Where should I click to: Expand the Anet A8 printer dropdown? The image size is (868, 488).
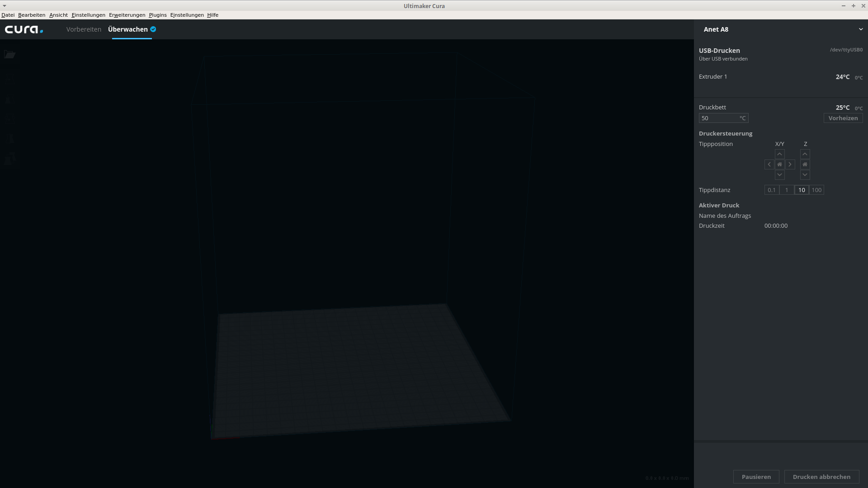(x=860, y=29)
